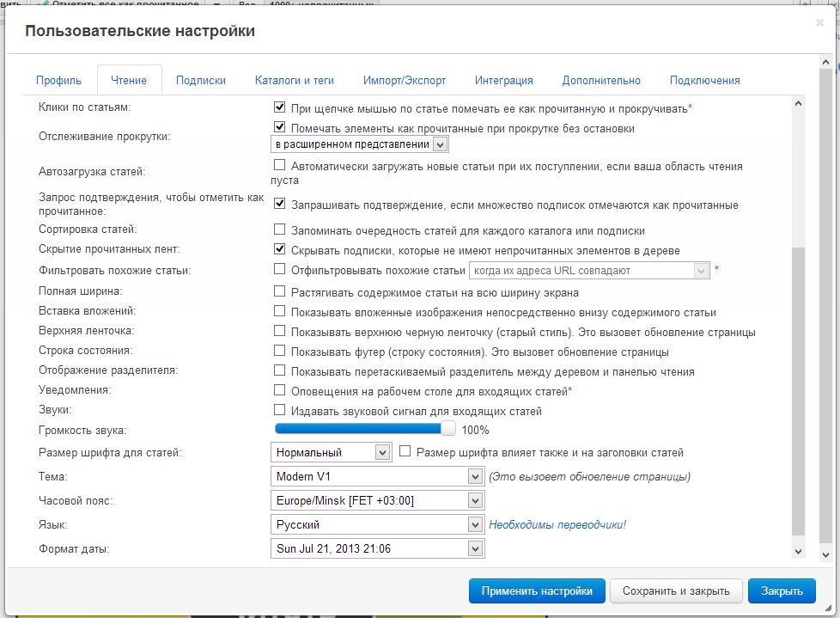
Task: Click the sound volume slider handle
Action: pos(448,428)
